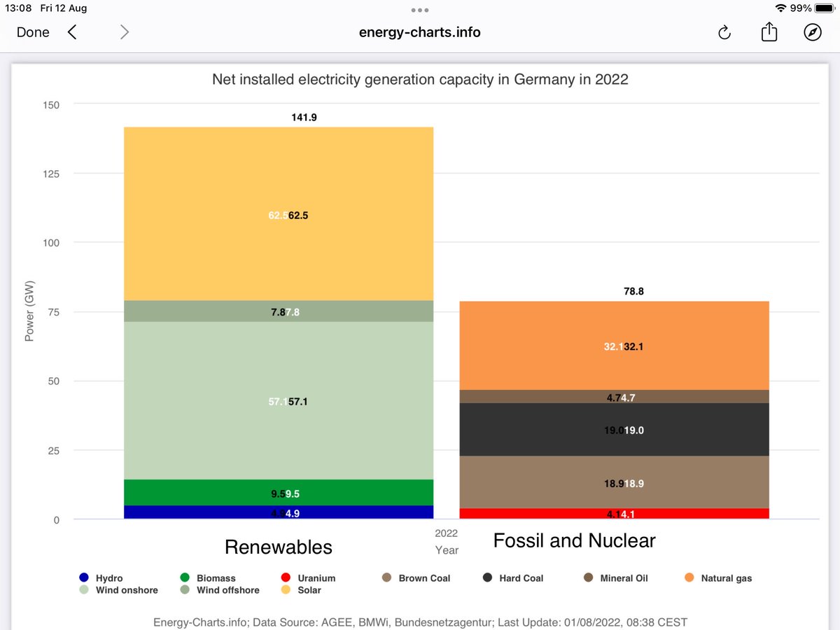840x630 pixels.
Task: Select the Wind offshore 7.8 bar segment
Action: [279, 311]
